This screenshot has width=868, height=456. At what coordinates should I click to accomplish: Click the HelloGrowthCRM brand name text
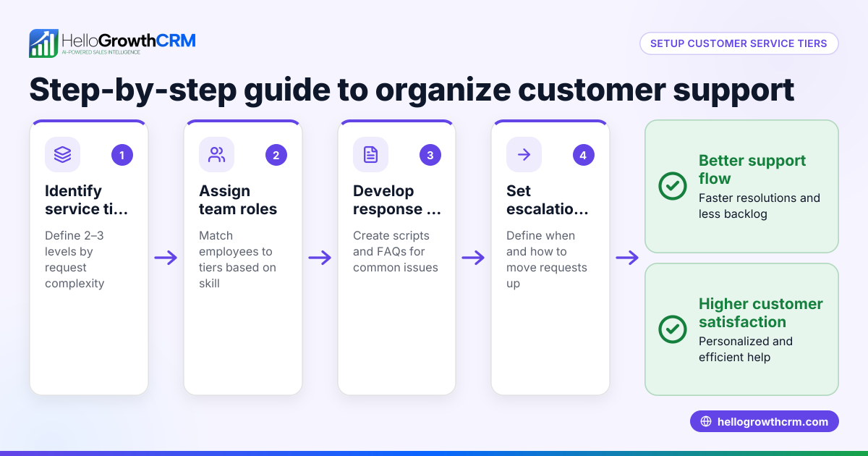point(129,39)
